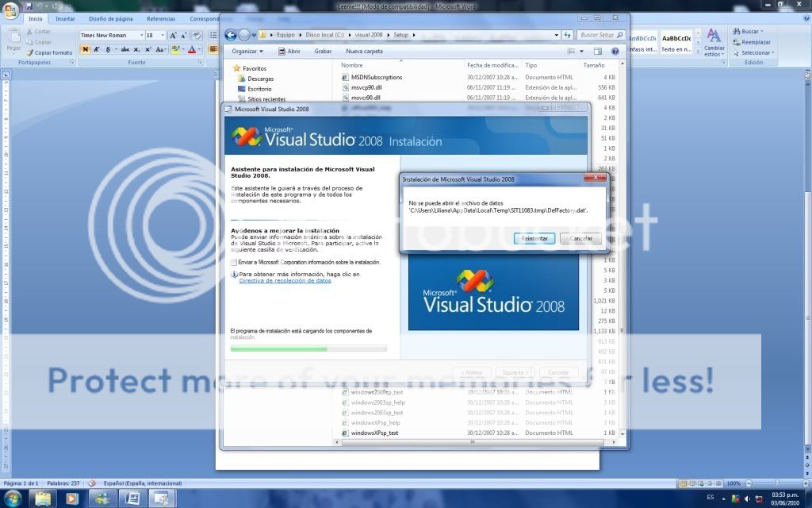Image resolution: width=812 pixels, height=508 pixels.
Task: Apply red font color
Action: (x=192, y=49)
